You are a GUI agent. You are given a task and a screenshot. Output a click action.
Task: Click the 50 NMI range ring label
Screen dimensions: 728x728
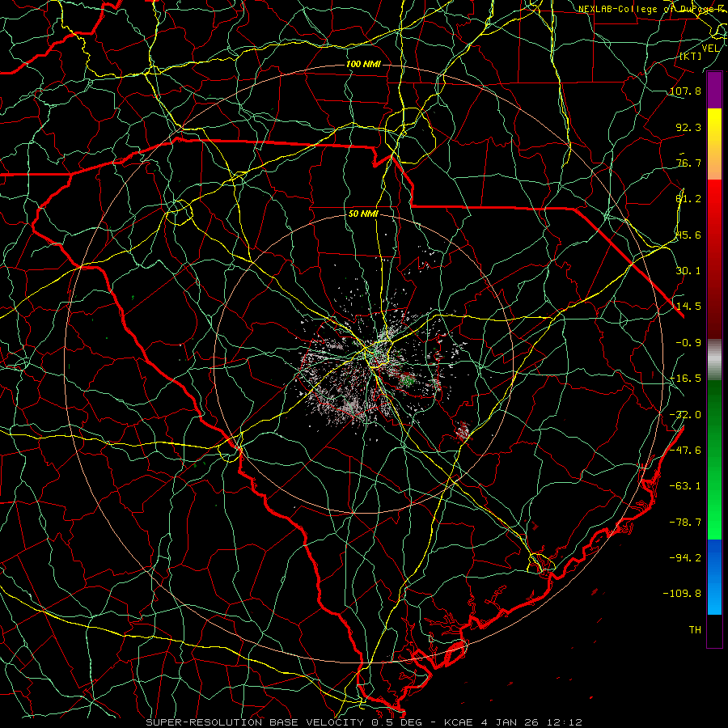(x=363, y=214)
